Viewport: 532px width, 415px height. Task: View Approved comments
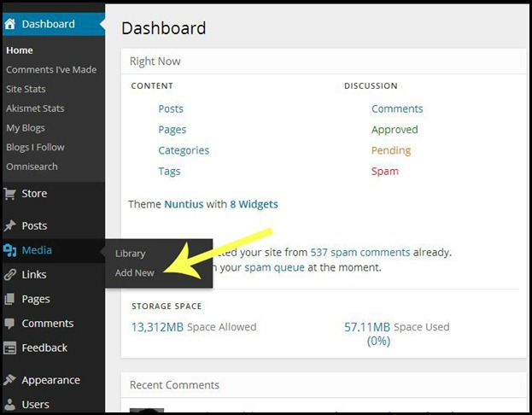(395, 130)
